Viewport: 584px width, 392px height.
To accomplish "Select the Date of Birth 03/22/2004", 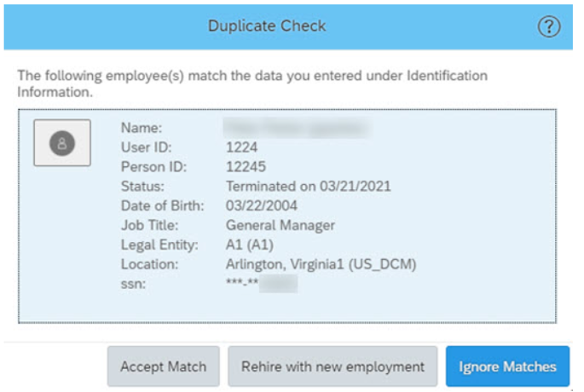I will point(262,205).
